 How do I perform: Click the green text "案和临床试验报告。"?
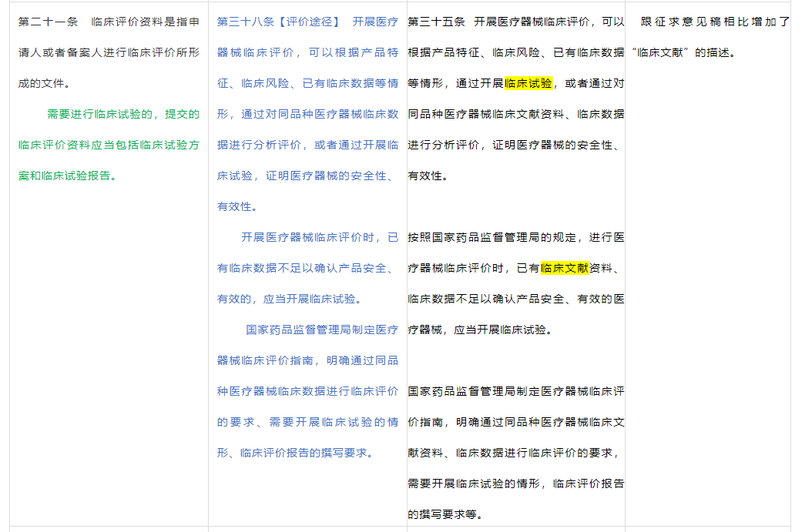(x=67, y=176)
